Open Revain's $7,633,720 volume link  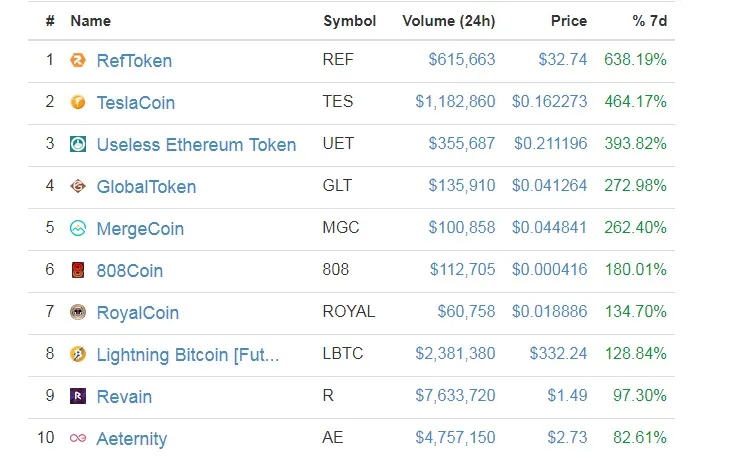click(455, 396)
